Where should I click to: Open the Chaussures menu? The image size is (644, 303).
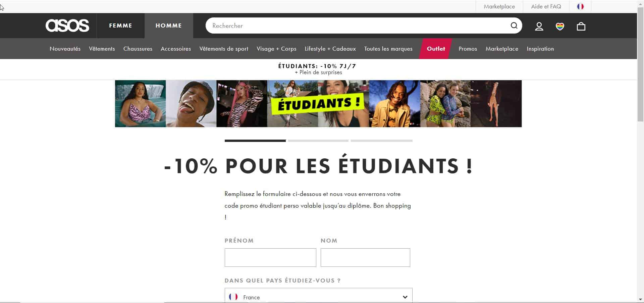coord(138,49)
